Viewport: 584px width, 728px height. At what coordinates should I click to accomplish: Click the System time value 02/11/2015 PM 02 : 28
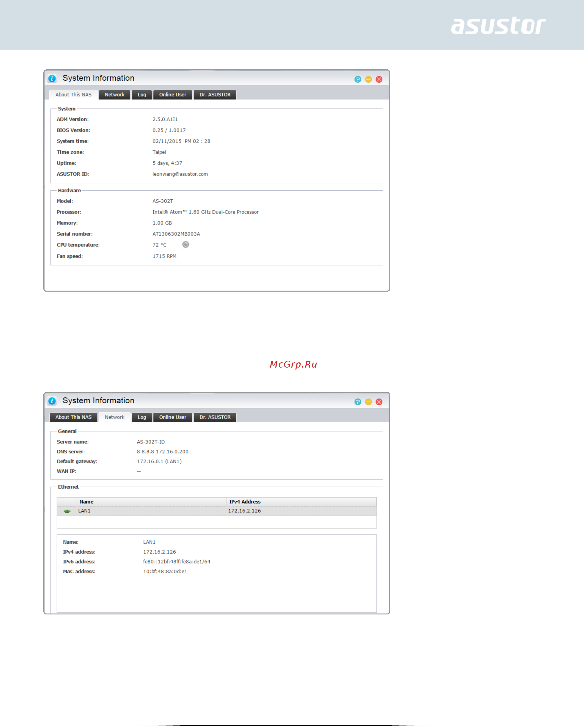[x=181, y=141]
